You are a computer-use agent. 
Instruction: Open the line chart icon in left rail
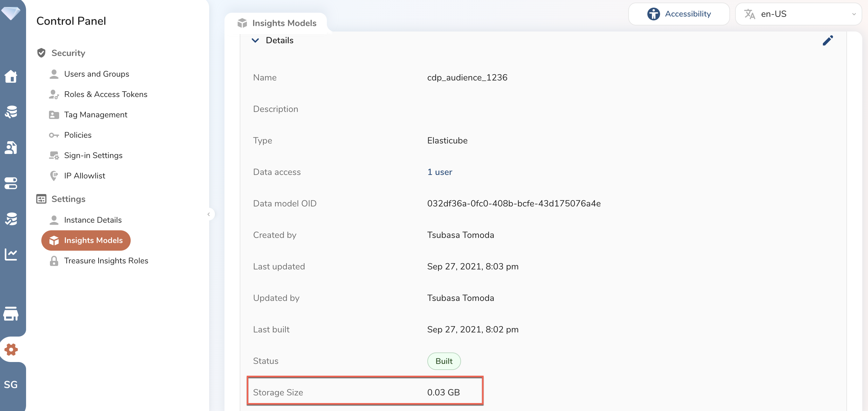(x=11, y=254)
